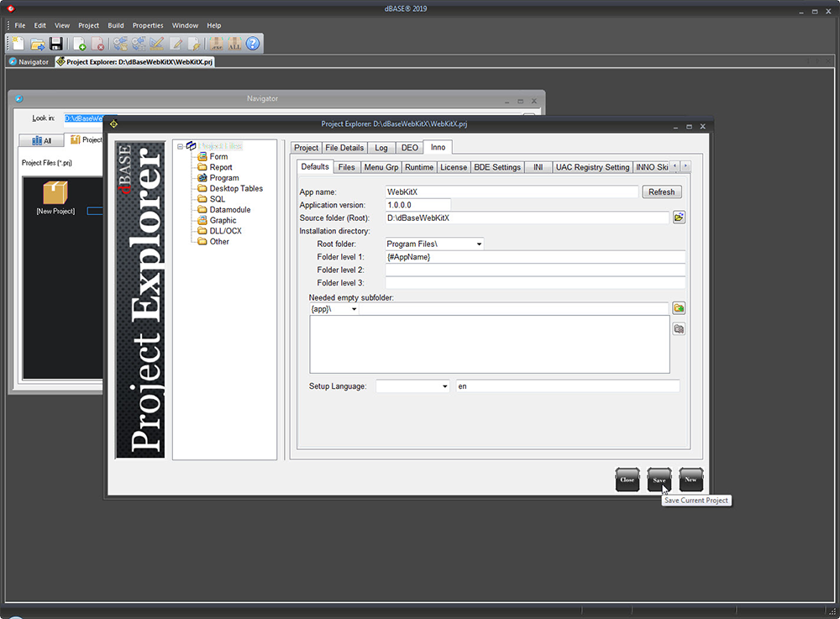The image size is (840, 619).
Task: Click the page with lightning run toolbar icon
Action: pos(194,44)
